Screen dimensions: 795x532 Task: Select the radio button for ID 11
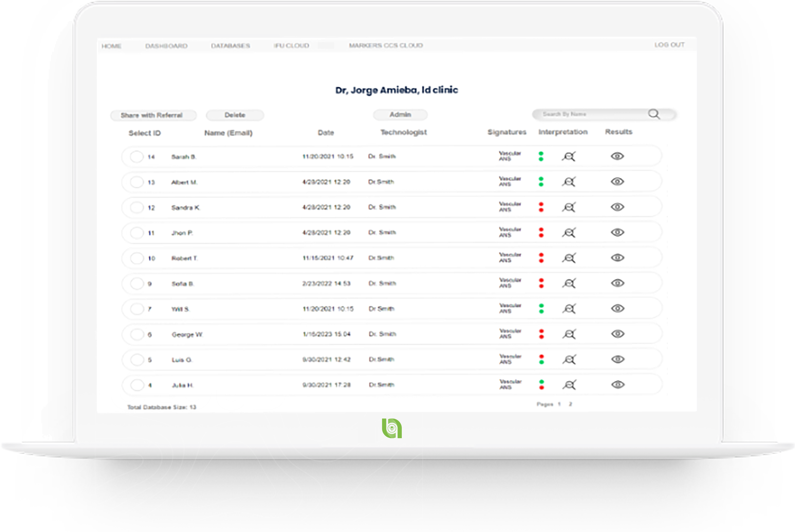coord(137,233)
